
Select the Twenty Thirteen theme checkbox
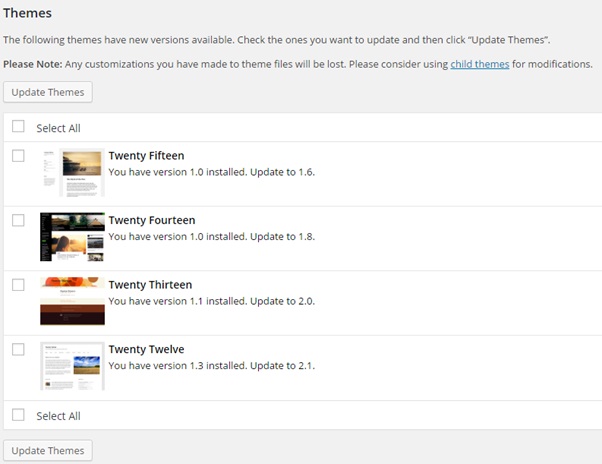click(18, 285)
